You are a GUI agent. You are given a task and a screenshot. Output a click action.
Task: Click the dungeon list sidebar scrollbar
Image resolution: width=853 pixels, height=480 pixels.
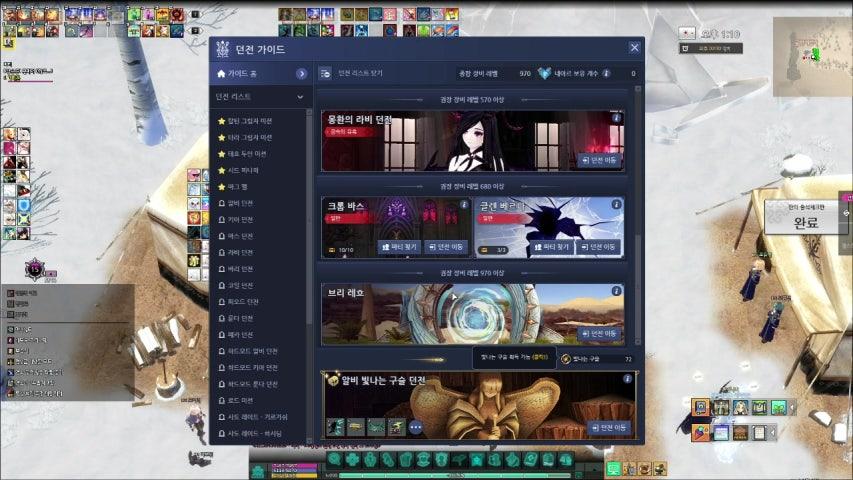coord(309,200)
